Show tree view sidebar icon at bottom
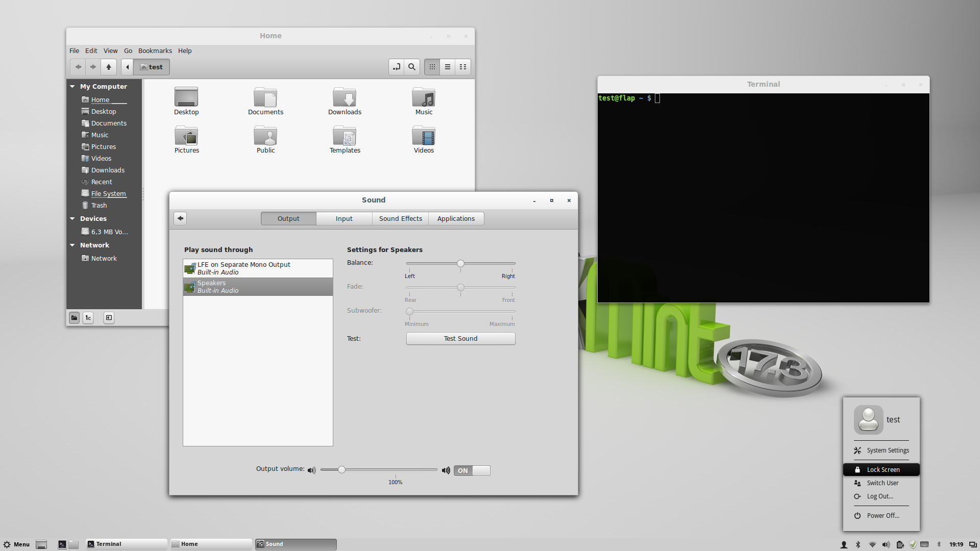The height and width of the screenshot is (551, 980). tap(88, 318)
